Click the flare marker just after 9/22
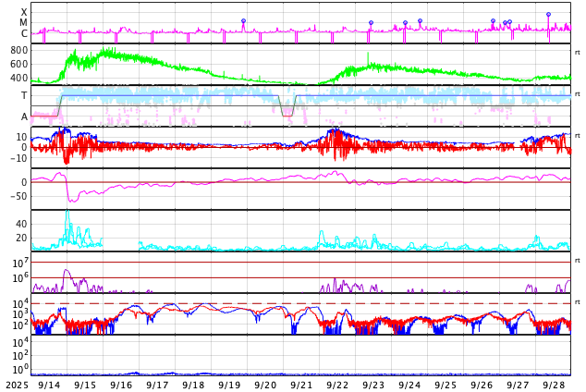The height and width of the screenshot is (392, 586). (371, 23)
